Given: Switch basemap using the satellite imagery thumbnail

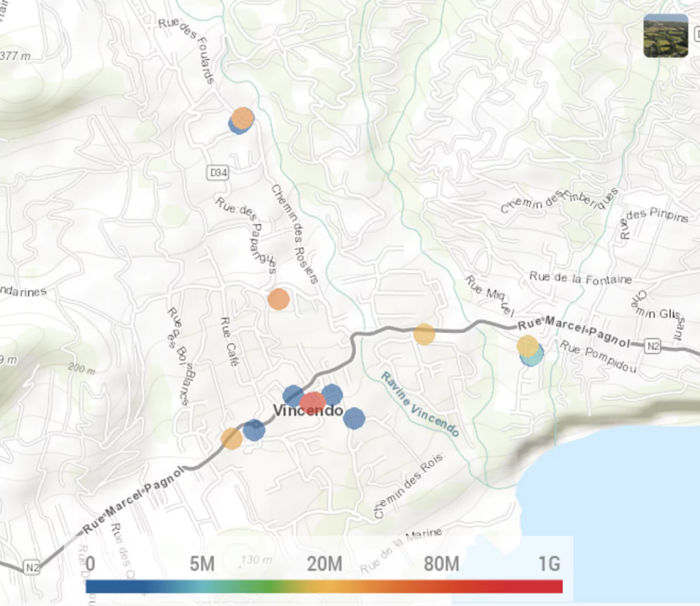Looking at the screenshot, I should (666, 36).
